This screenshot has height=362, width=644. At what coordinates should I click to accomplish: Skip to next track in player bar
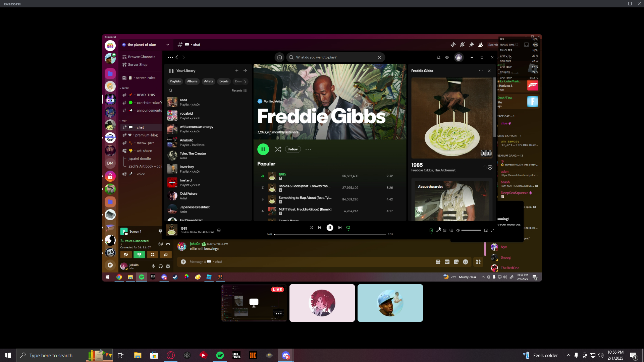(340, 228)
